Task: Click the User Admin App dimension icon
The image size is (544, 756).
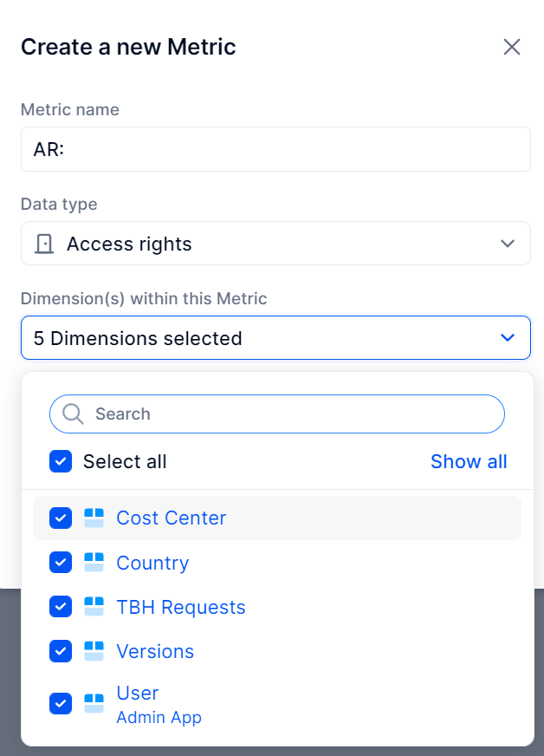Action: 94,703
